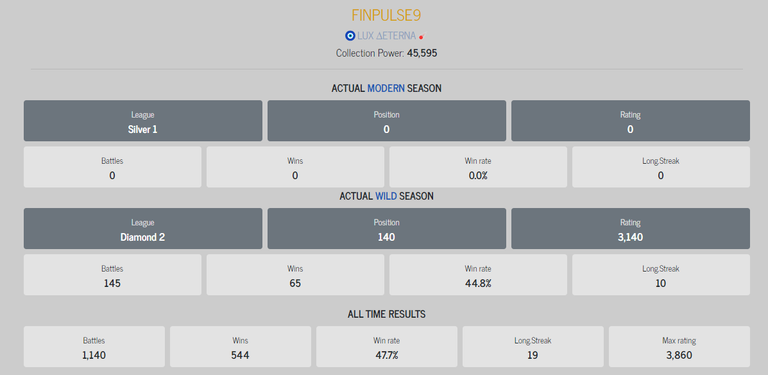
Task: Click the Wild League Diamond 2 card
Action: 143,229
